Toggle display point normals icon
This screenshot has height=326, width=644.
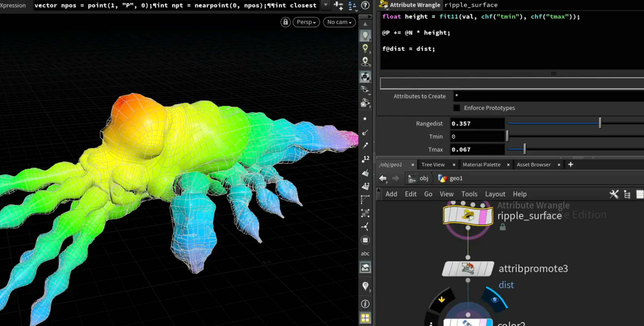click(x=365, y=132)
